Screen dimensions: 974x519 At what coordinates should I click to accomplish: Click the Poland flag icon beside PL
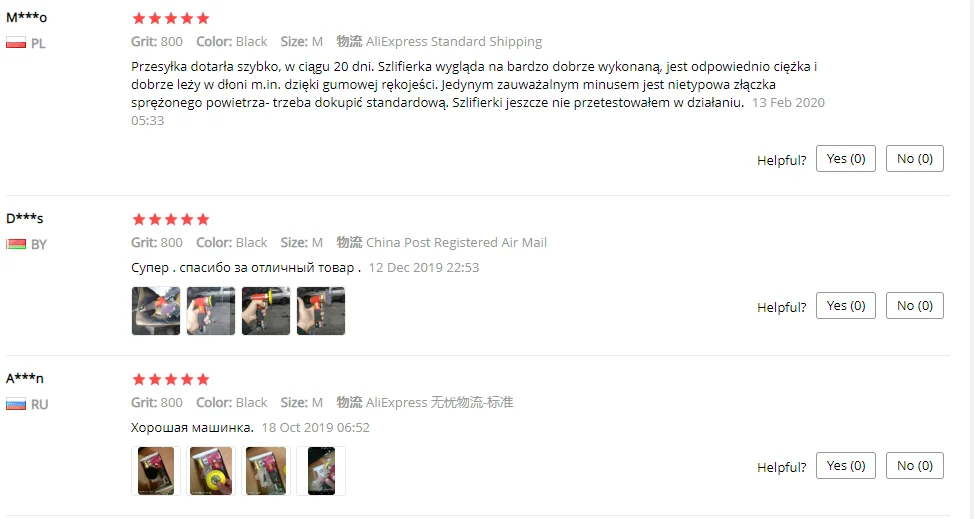pos(16,43)
